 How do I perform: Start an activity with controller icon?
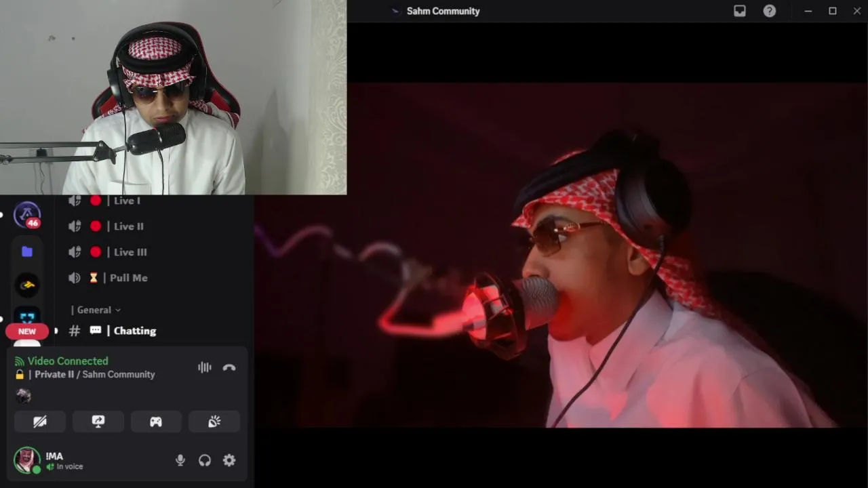pyautogui.click(x=156, y=422)
